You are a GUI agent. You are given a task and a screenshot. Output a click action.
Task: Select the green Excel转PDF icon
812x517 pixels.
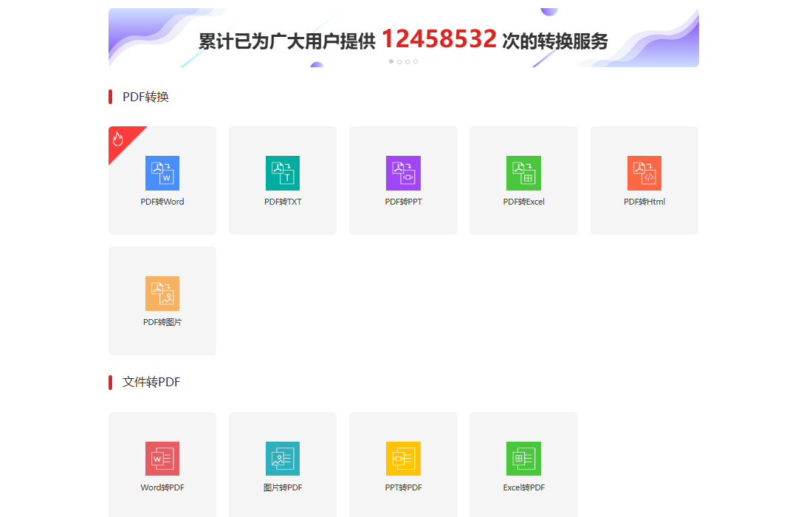coord(523,459)
